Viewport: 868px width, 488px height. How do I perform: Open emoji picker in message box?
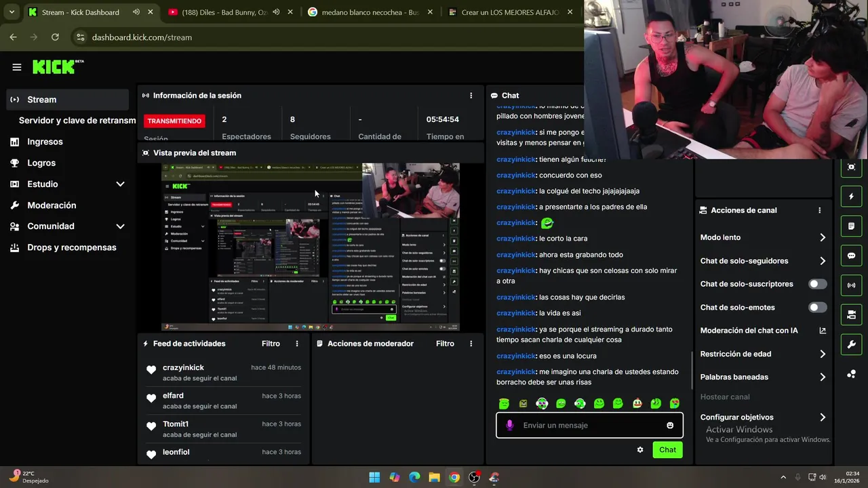pyautogui.click(x=670, y=425)
